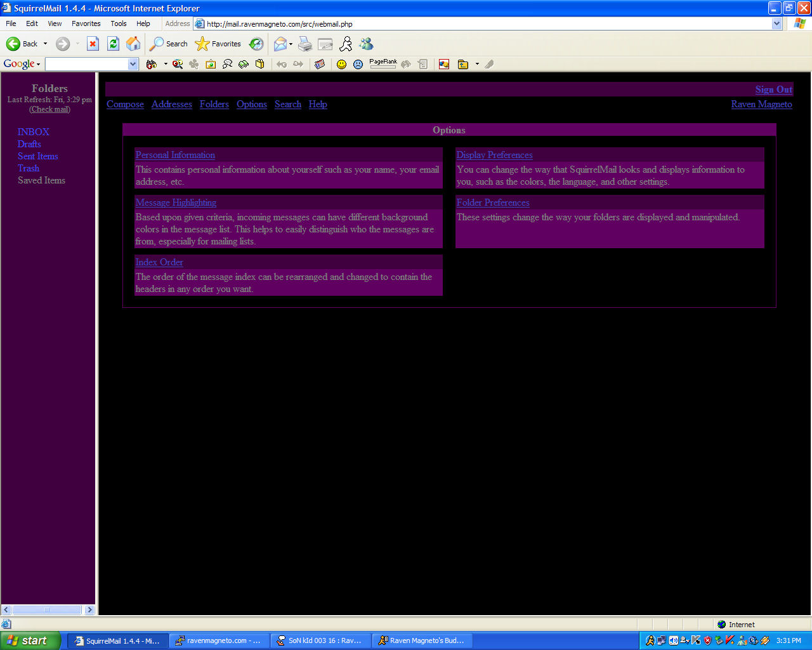This screenshot has height=650, width=812.
Task: Expand the Google search box dropdown
Action: click(x=133, y=64)
